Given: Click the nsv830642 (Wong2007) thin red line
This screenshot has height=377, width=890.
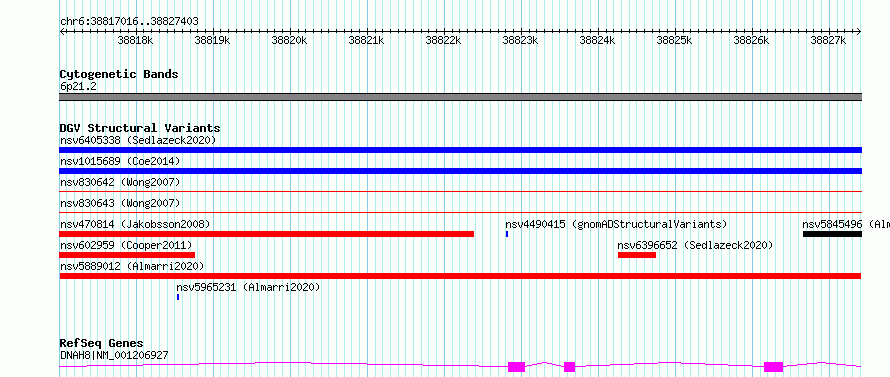Looking at the screenshot, I should click(460, 192).
